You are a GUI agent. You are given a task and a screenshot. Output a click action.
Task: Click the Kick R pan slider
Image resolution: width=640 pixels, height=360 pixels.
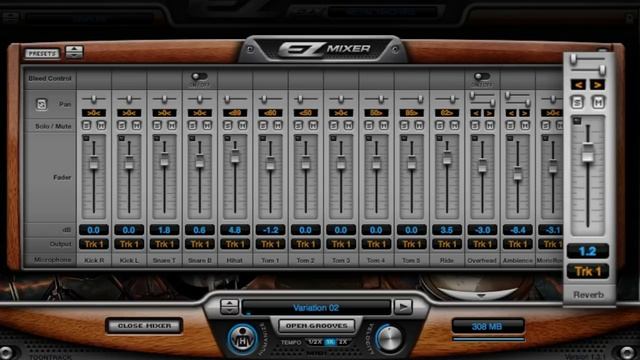(93, 99)
